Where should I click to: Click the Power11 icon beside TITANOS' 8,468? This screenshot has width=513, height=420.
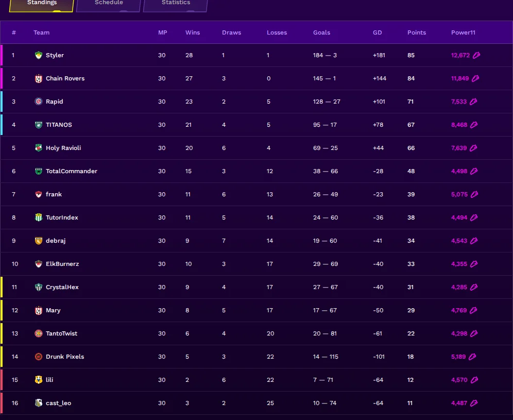click(474, 125)
